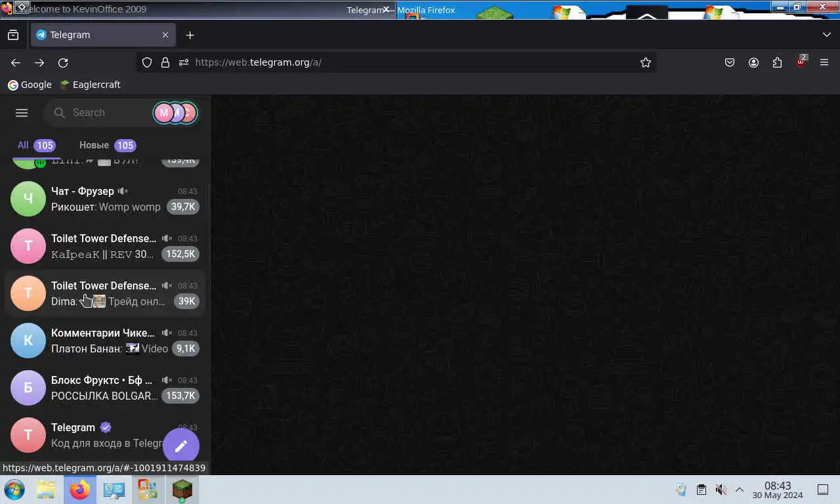Open site permissions icon in address bar
Viewport: 840px width, 504px height.
[184, 62]
